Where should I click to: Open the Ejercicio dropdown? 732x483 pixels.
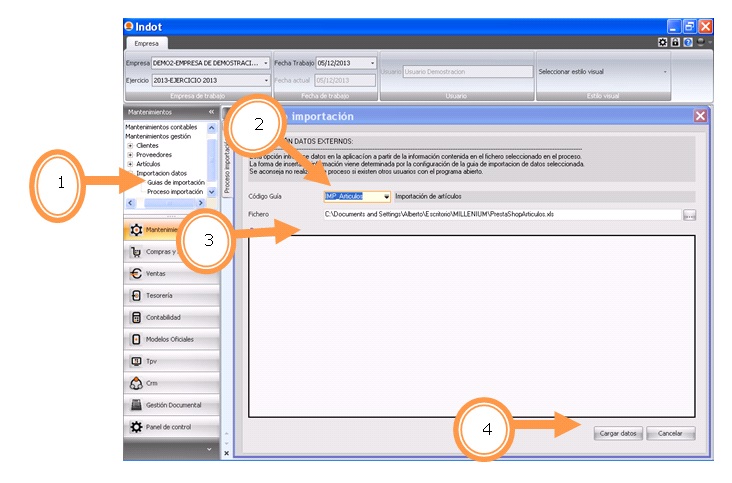point(265,80)
